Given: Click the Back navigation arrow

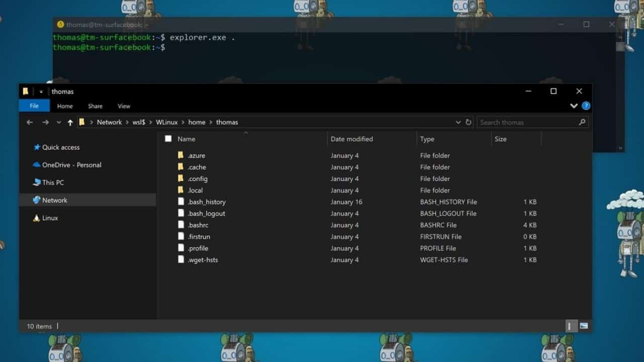Looking at the screenshot, I should pyautogui.click(x=29, y=122).
